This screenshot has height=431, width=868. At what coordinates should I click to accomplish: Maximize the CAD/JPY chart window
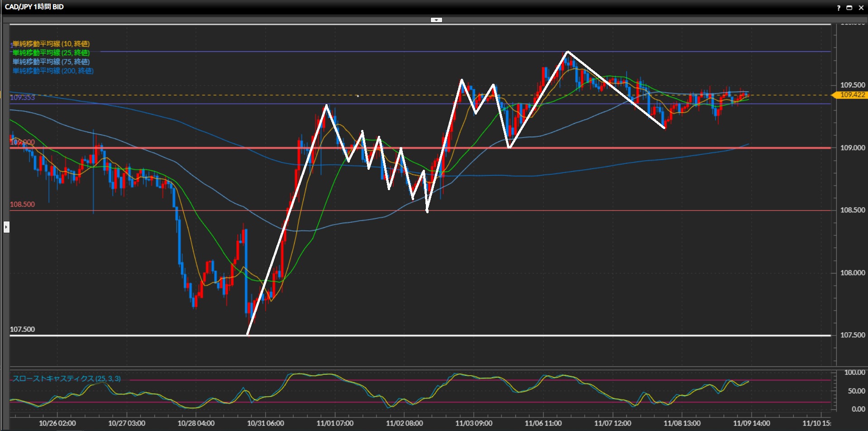coord(849,8)
